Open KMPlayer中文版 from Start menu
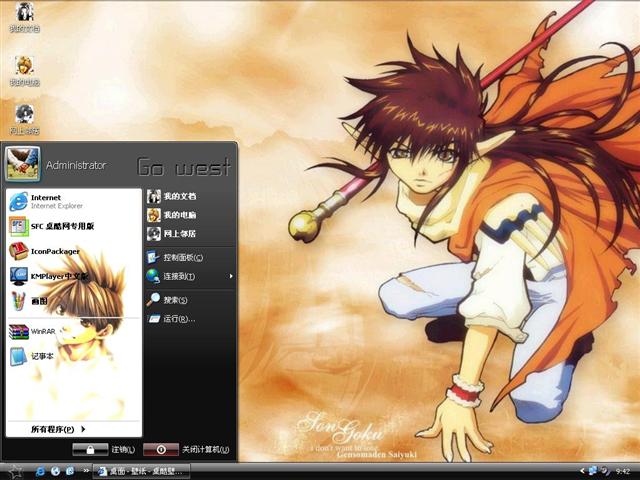The width and height of the screenshot is (640, 480). click(74, 276)
